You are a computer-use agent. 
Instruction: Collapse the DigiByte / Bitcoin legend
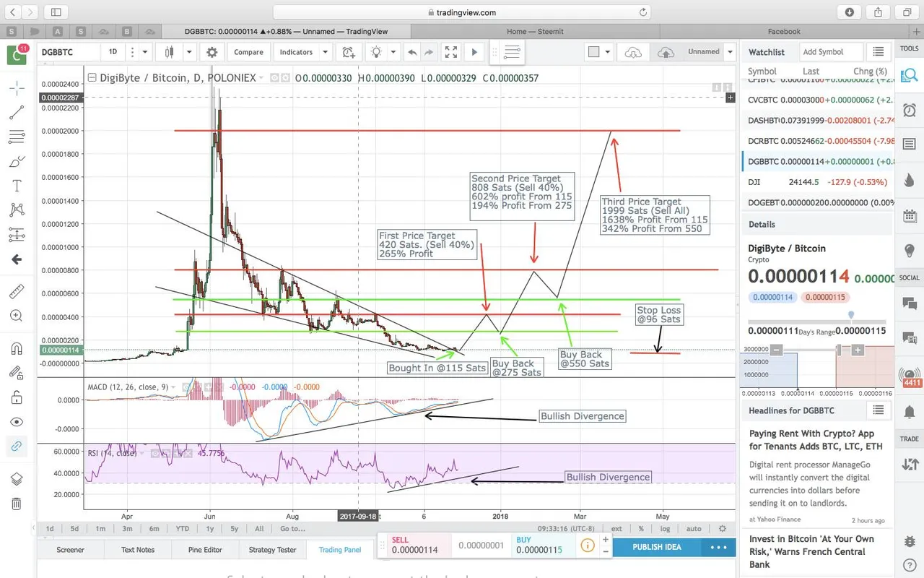[92, 78]
